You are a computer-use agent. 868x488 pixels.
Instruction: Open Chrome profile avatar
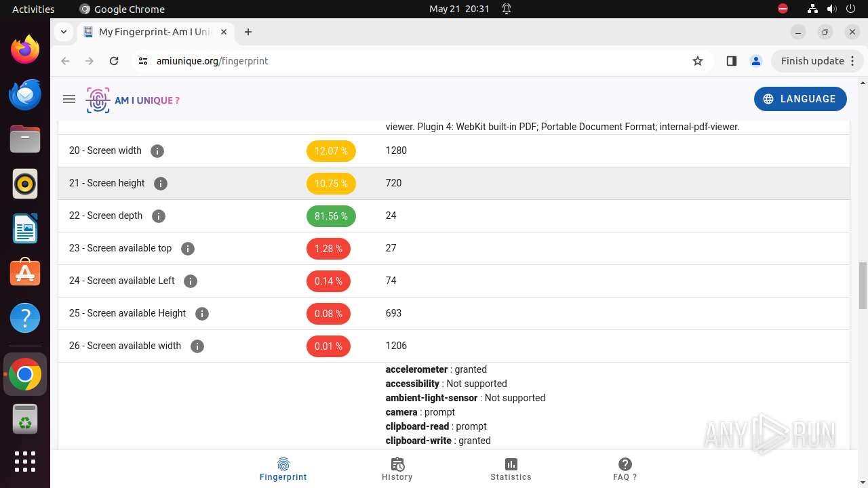[756, 61]
